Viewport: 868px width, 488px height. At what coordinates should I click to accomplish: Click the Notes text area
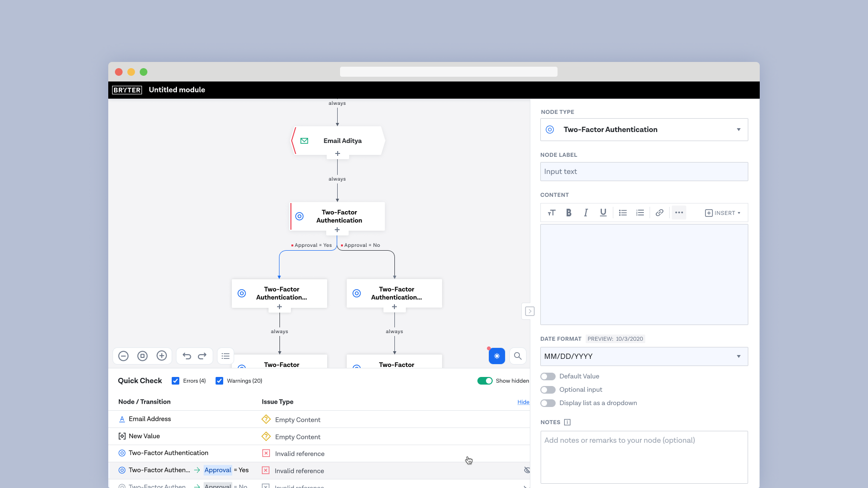point(644,457)
